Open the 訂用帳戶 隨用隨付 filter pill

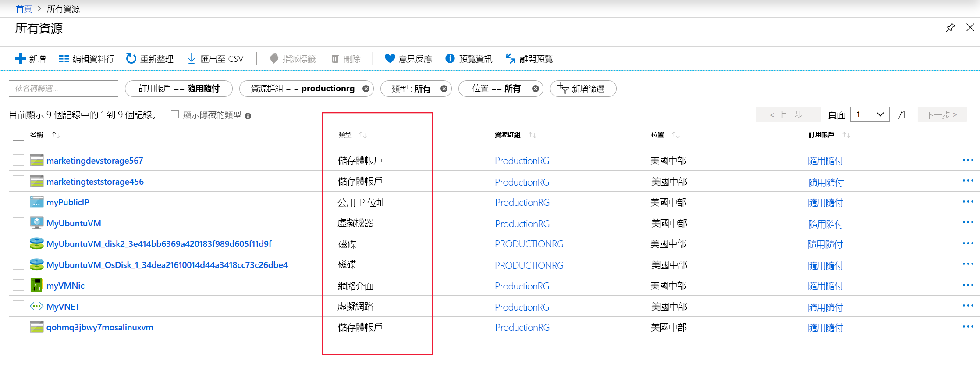click(x=179, y=89)
